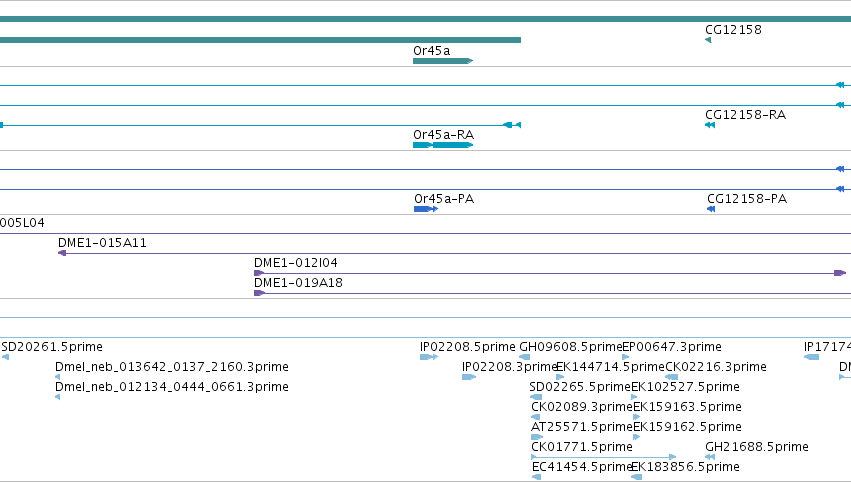Click the SD20261.5prime label
The height and width of the screenshot is (482, 851).
(x=52, y=347)
